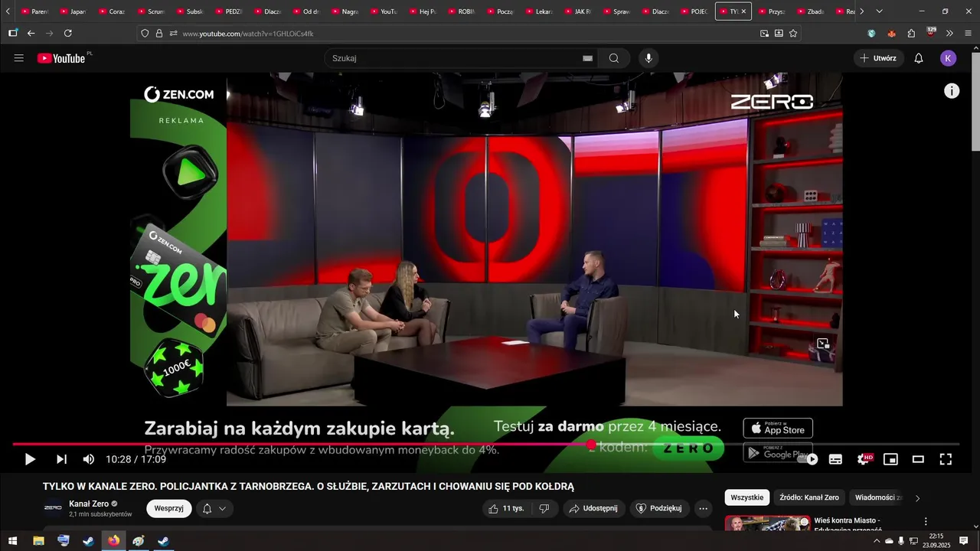Open the more actions three-dot menu
980x551 pixels.
(x=704, y=508)
